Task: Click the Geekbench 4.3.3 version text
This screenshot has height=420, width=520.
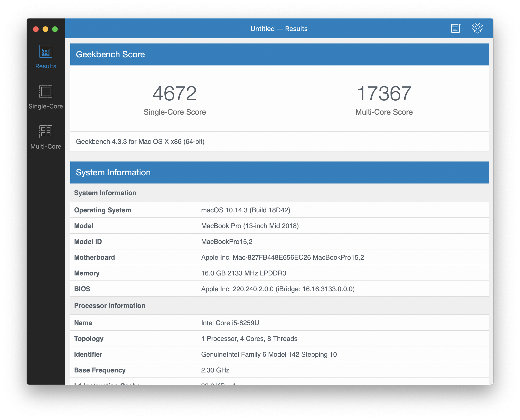Action: tap(140, 141)
